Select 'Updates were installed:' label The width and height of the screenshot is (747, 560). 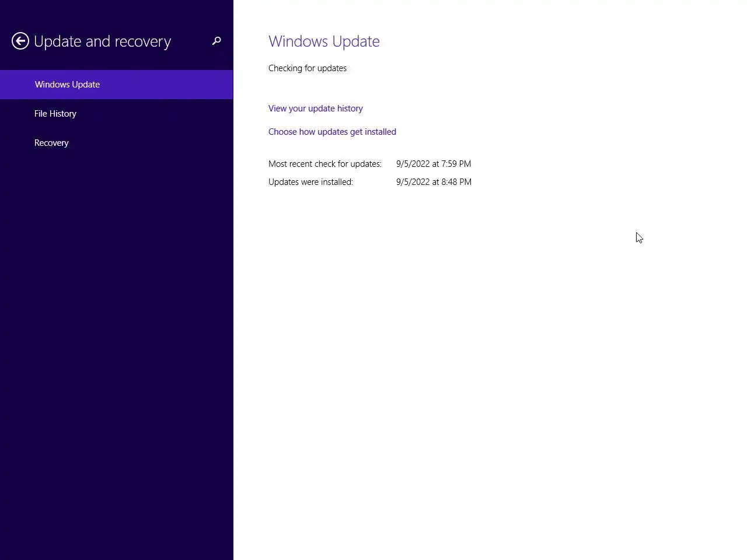(x=310, y=182)
